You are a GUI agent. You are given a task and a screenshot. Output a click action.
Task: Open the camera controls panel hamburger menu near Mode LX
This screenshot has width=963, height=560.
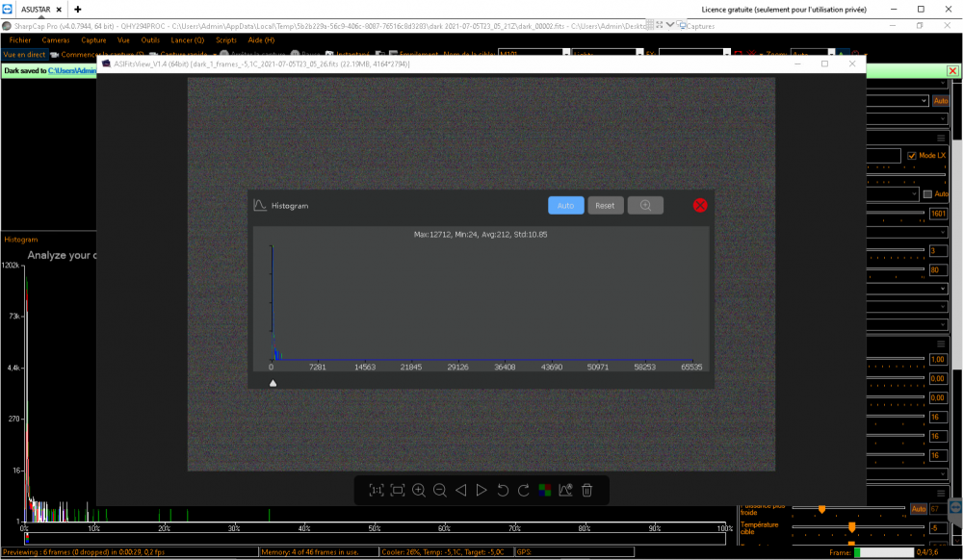click(x=941, y=138)
